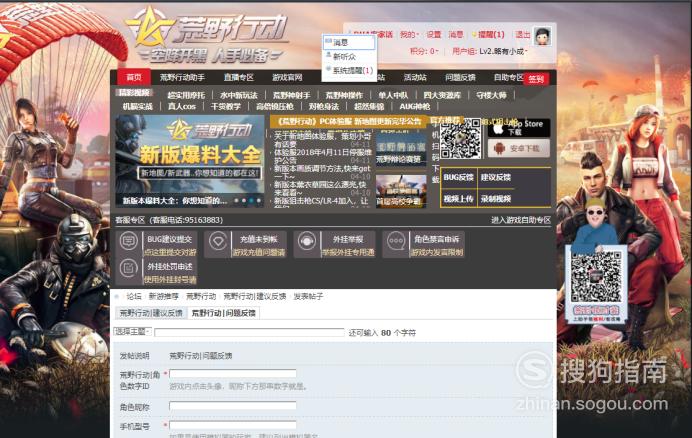Focus the post title input field
This screenshot has height=438, width=692.
[x=249, y=332]
